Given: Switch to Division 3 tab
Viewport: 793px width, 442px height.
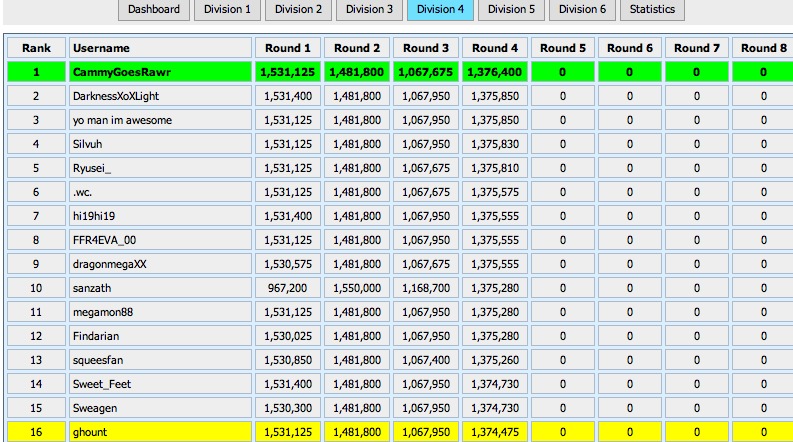Looking at the screenshot, I should (x=369, y=10).
